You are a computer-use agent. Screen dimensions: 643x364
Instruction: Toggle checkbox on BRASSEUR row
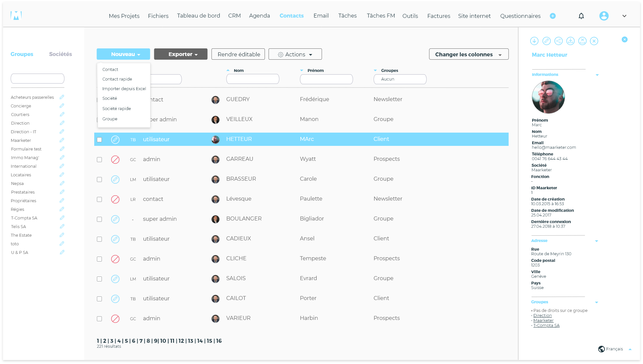coord(99,179)
